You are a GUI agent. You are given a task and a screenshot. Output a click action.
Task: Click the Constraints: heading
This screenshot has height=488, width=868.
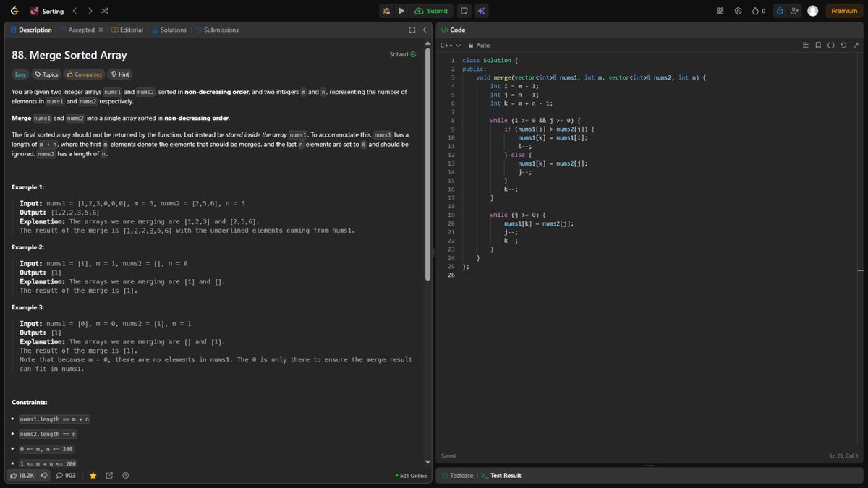[30, 402]
